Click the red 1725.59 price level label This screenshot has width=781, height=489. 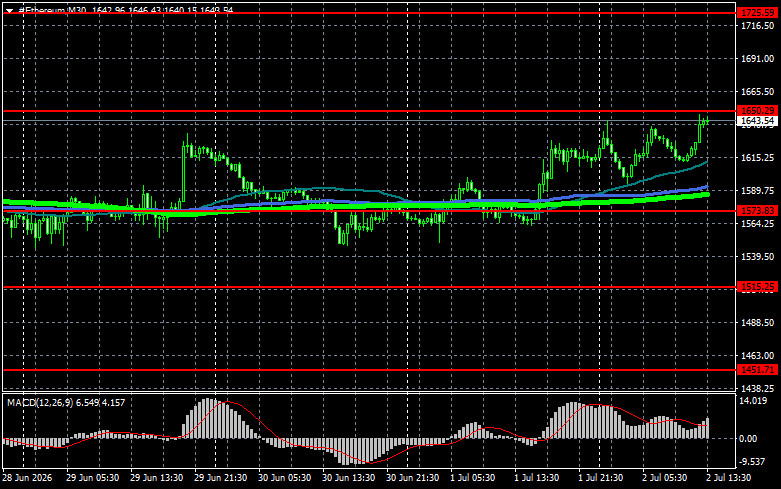point(757,12)
